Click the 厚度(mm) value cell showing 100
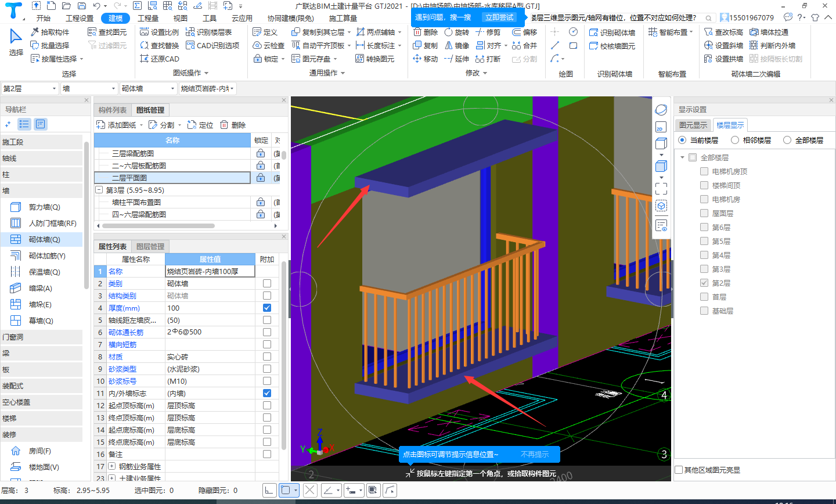 tap(210, 308)
